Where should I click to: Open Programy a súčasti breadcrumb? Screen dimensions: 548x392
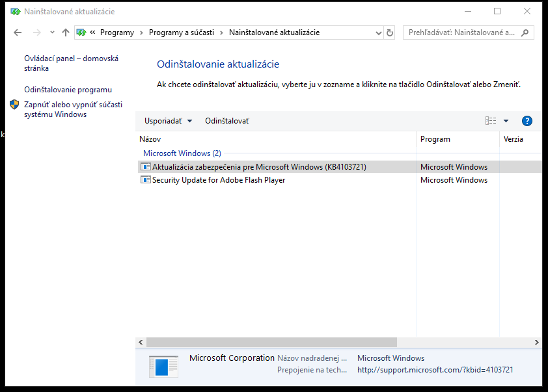(182, 33)
